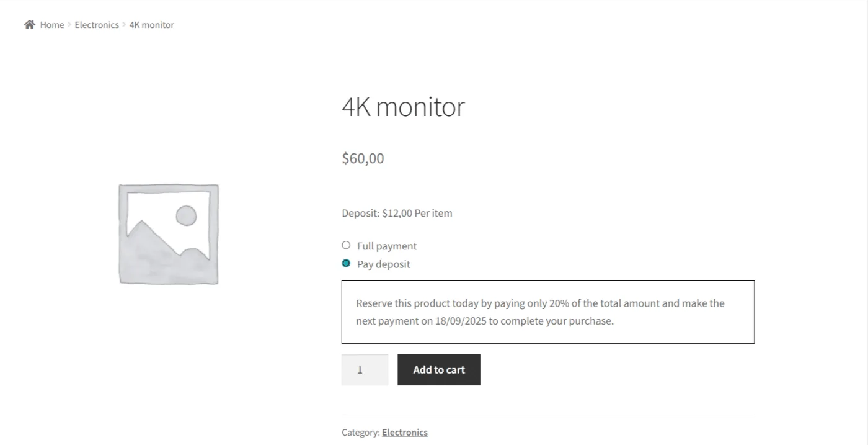
Task: Click the "Pay deposit" option label
Action: (384, 264)
